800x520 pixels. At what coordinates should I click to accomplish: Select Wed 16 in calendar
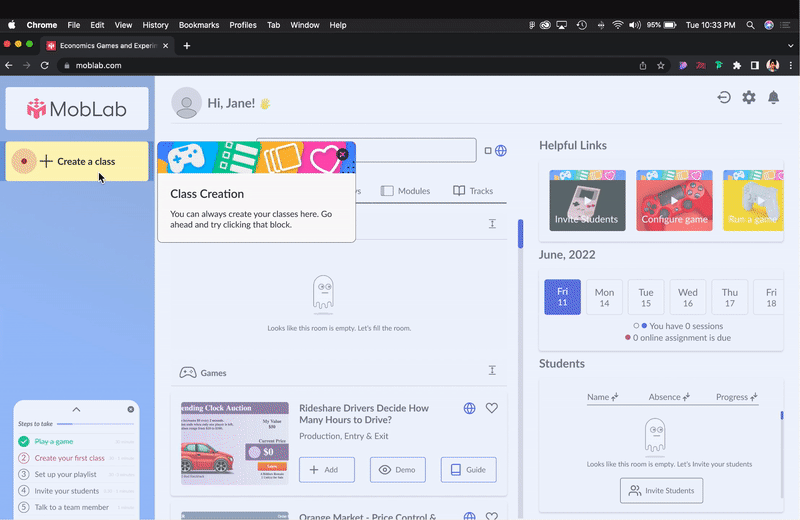click(688, 297)
